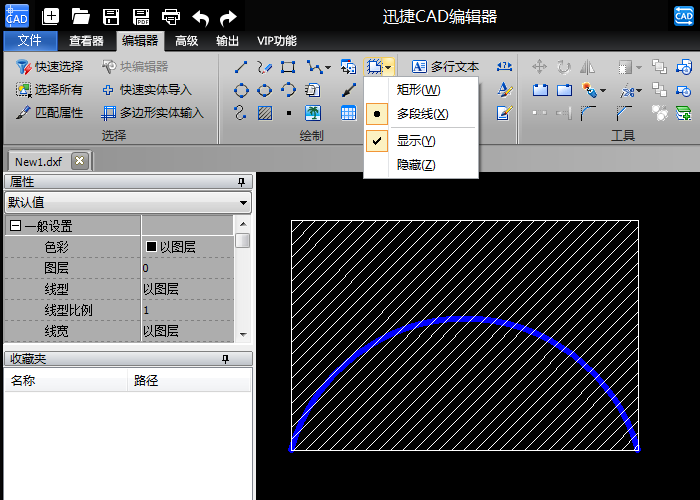Click the black 色彩 color swatch
This screenshot has width=700, height=500.
coord(151,246)
